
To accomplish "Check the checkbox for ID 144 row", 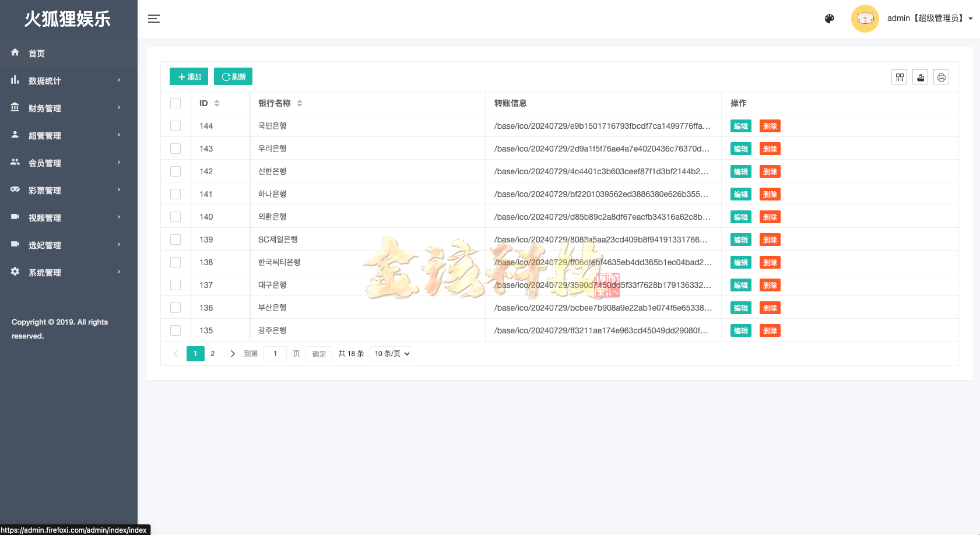I will (175, 125).
